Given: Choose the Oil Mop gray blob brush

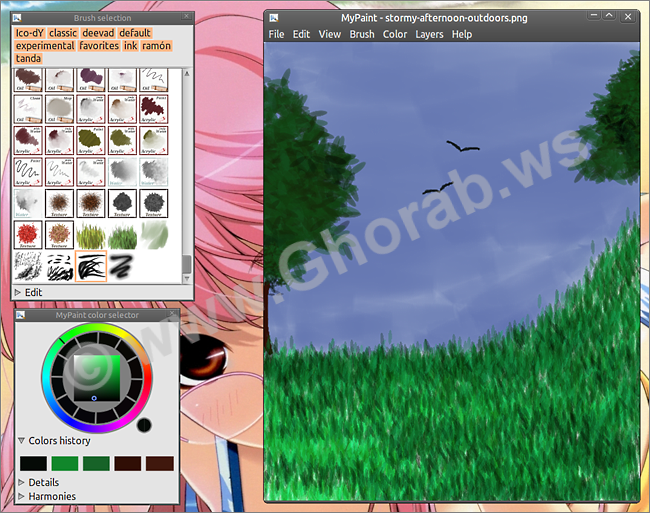Looking at the screenshot, I should [60, 109].
